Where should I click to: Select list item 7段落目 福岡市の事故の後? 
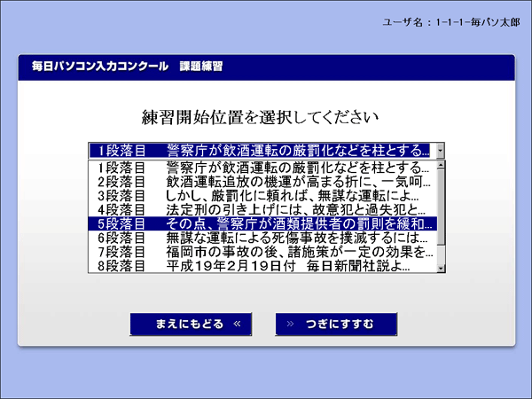point(262,252)
